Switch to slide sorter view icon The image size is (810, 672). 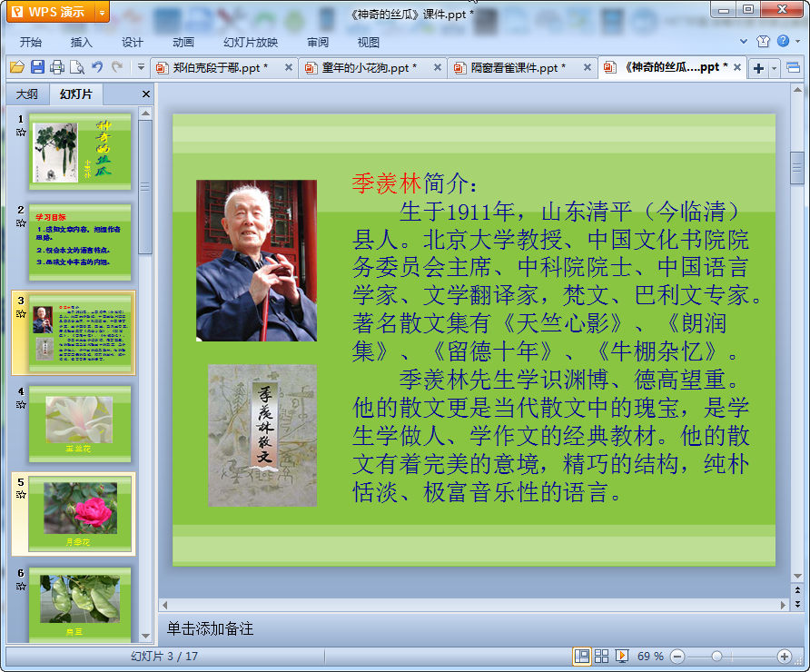click(x=601, y=656)
